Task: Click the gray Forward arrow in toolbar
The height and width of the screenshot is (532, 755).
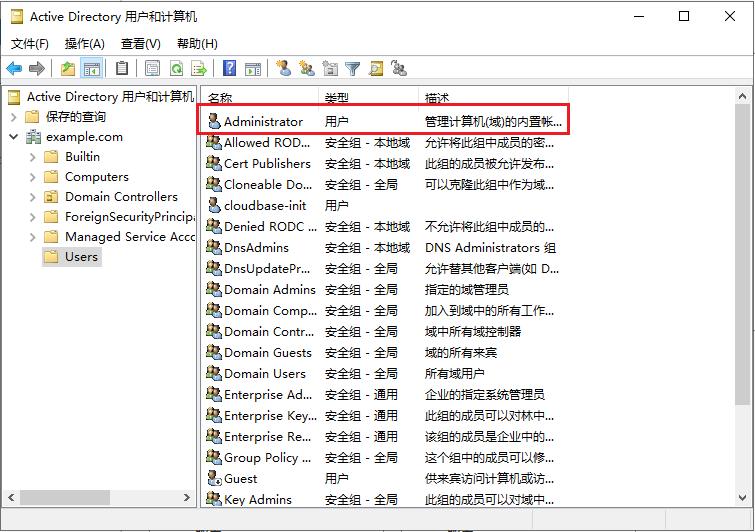Action: point(37,69)
